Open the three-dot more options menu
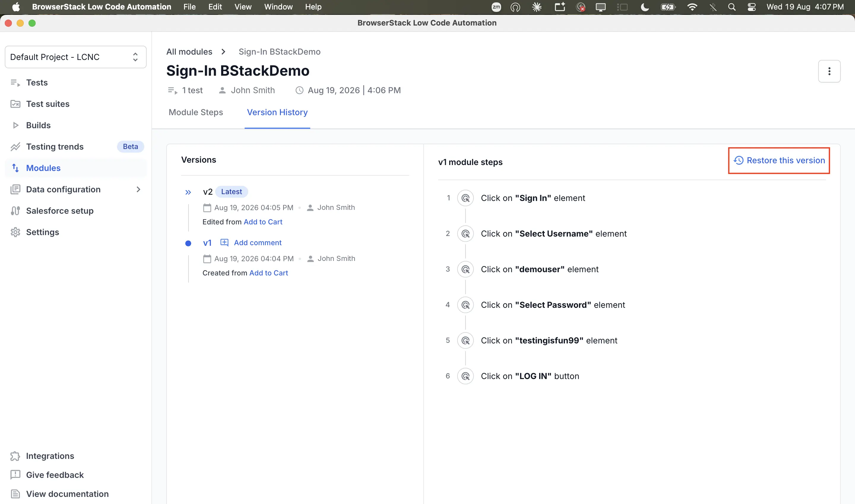Screen dimensions: 855x504 [829, 71]
